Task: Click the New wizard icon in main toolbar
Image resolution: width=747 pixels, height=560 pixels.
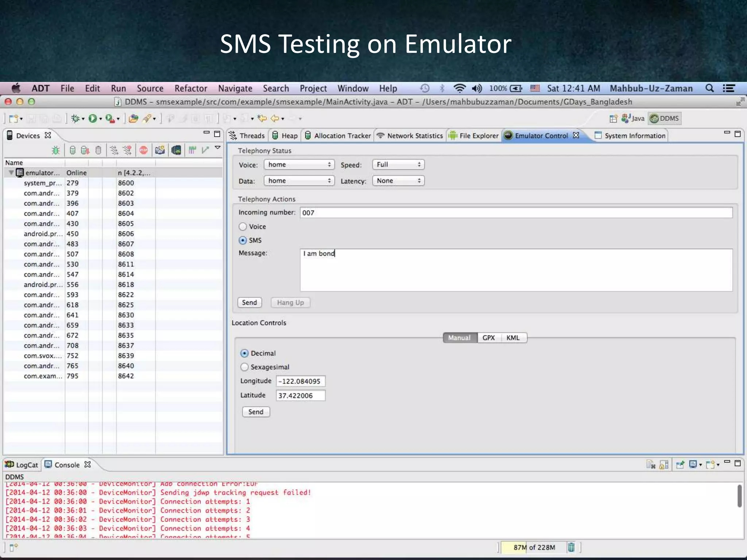Action: [13, 118]
